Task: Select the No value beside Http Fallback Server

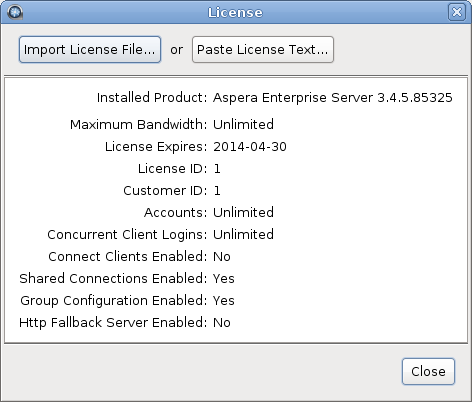Action: coord(222,323)
